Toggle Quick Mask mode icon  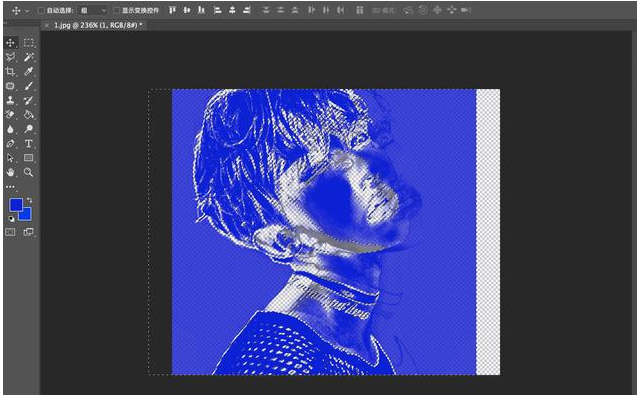pyautogui.click(x=10, y=232)
